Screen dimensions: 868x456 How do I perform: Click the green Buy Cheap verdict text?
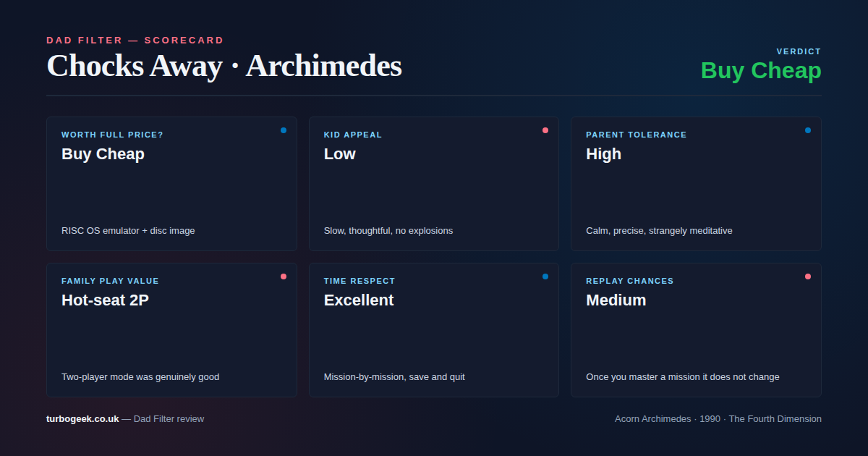click(x=761, y=71)
